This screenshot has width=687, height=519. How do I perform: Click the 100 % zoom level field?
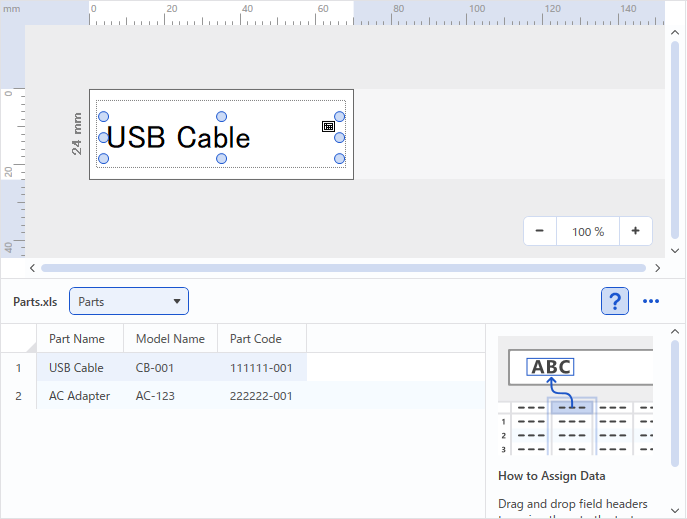[x=588, y=231]
